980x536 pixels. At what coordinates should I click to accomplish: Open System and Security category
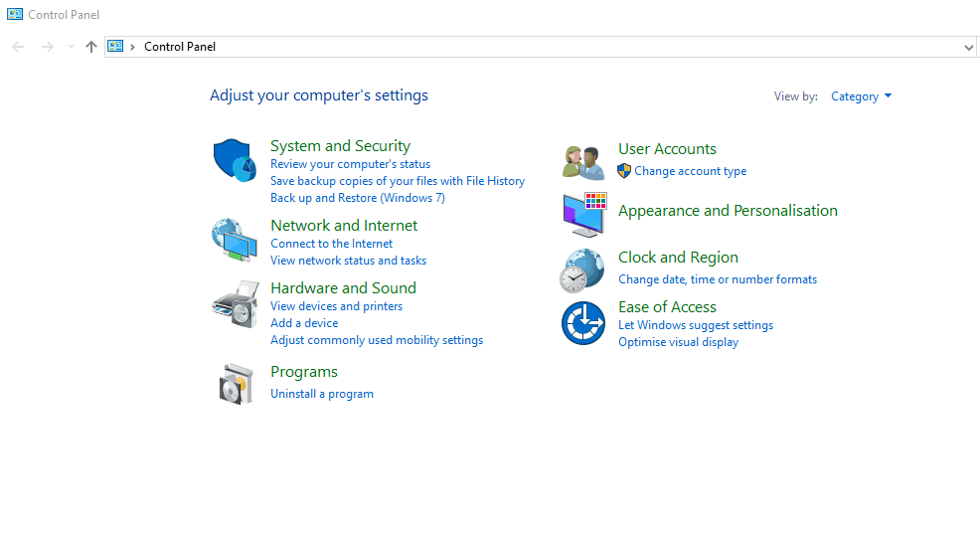point(340,146)
